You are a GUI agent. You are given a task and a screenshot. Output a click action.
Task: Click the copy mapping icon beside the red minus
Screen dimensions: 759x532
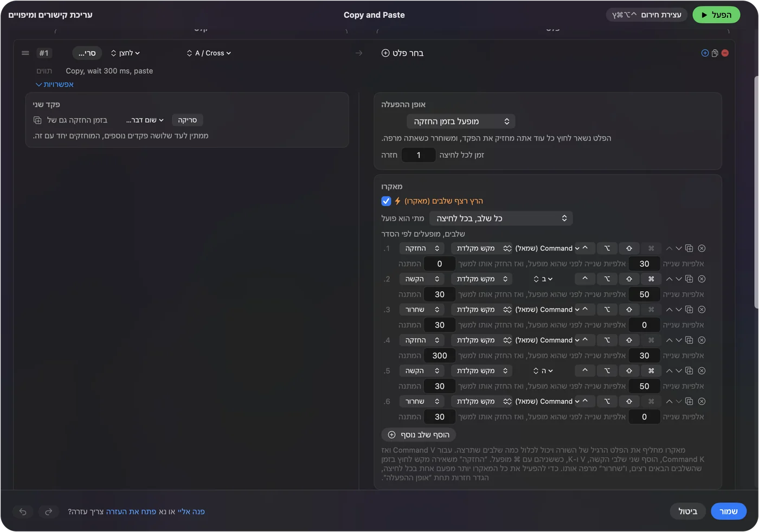[715, 53]
